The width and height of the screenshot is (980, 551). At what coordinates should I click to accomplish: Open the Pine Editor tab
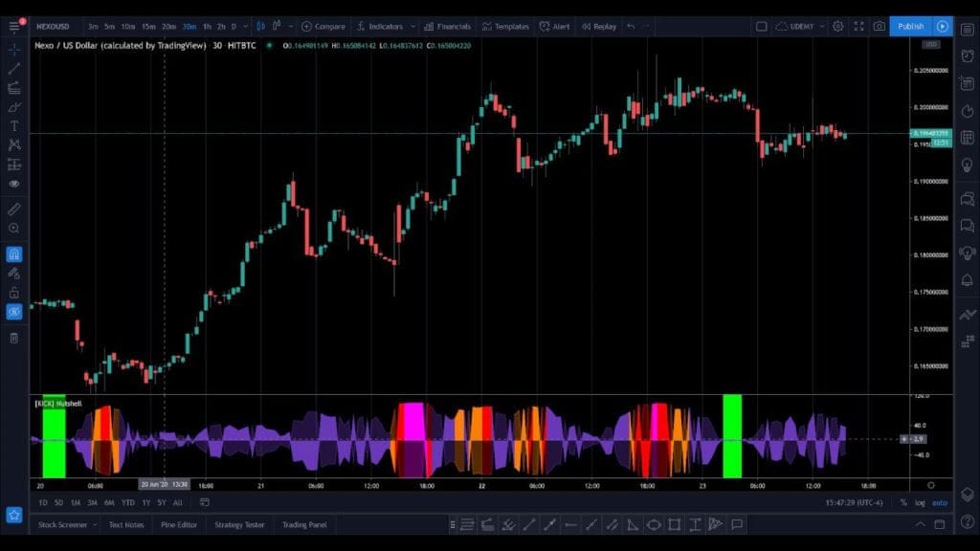(179, 525)
